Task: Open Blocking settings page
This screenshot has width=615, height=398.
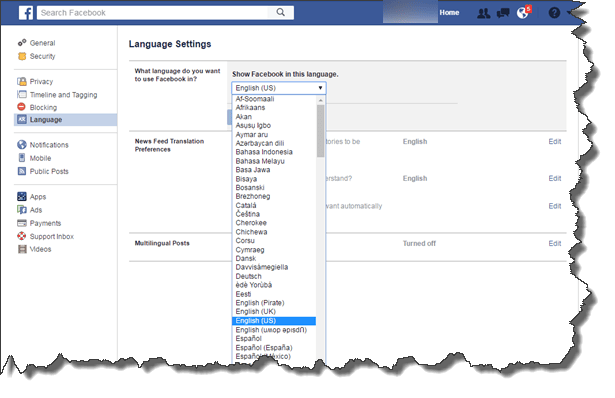Action: tap(43, 107)
